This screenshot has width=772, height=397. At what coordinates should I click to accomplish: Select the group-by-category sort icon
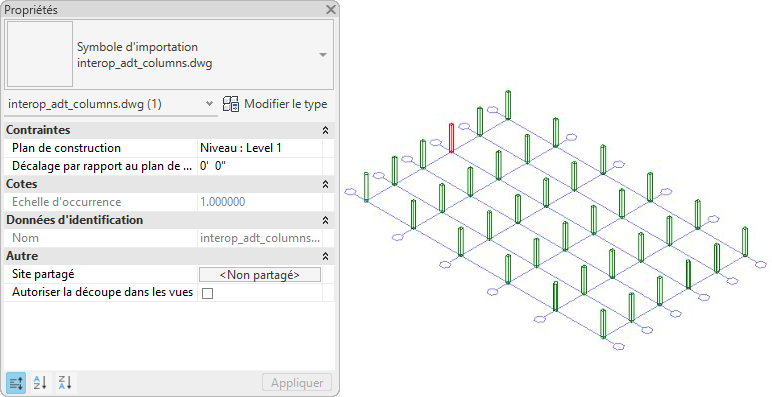[x=16, y=382]
